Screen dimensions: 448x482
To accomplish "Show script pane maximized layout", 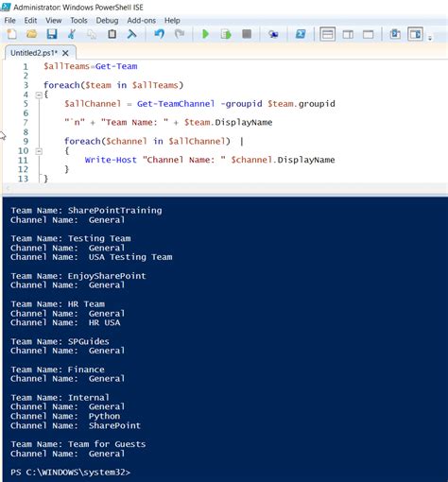I will pyautogui.click(x=368, y=34).
